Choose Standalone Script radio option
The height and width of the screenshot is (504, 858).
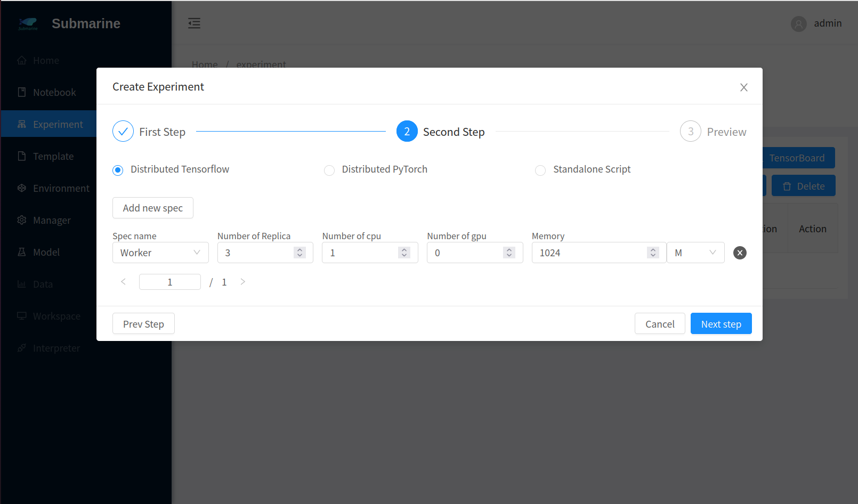pos(540,170)
